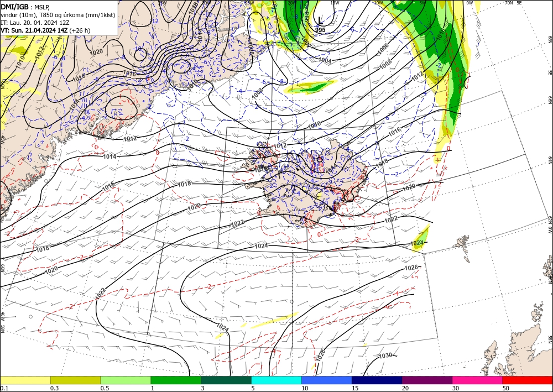
Task: Select the 1030 isobar label
Action: pos(385,356)
